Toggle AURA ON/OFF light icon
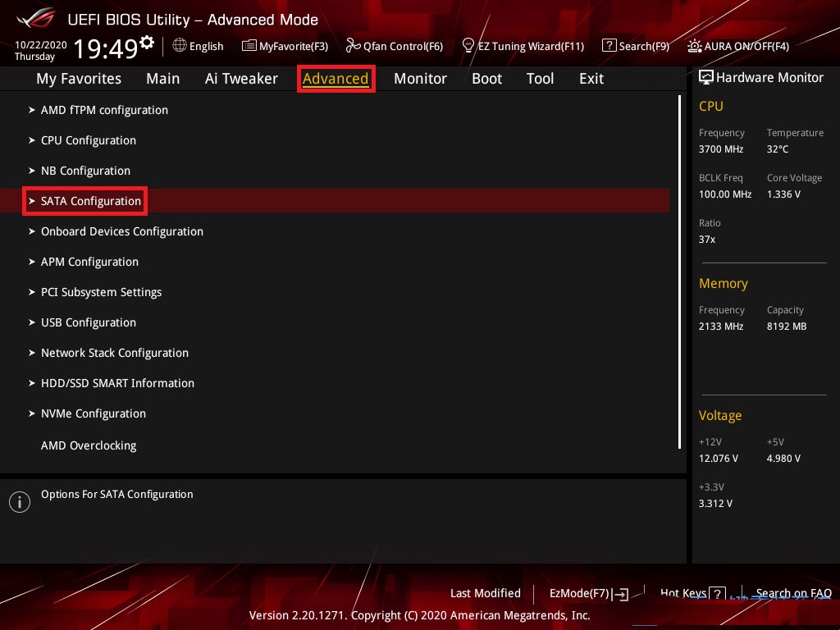Screen dimensions: 840x630 coord(694,46)
